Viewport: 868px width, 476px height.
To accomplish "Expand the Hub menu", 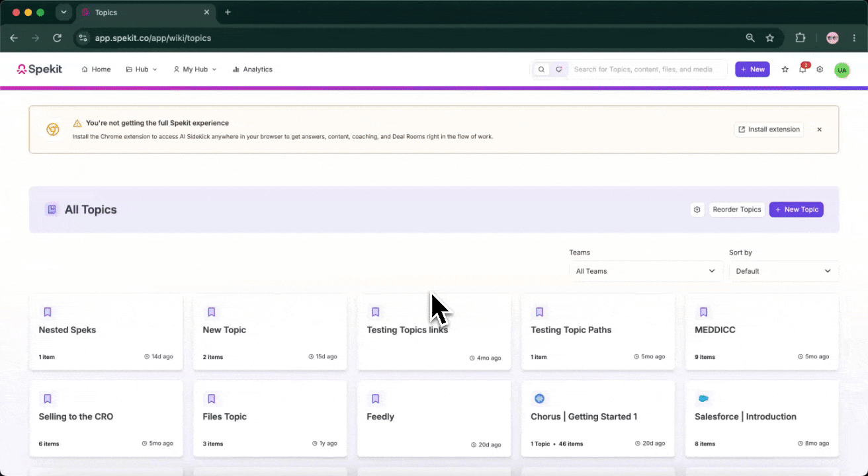I will (142, 69).
